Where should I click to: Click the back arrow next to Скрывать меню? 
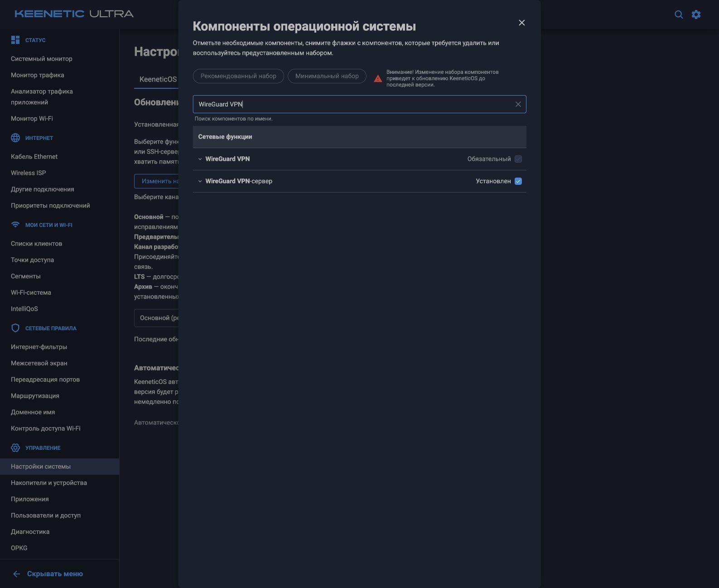17,574
